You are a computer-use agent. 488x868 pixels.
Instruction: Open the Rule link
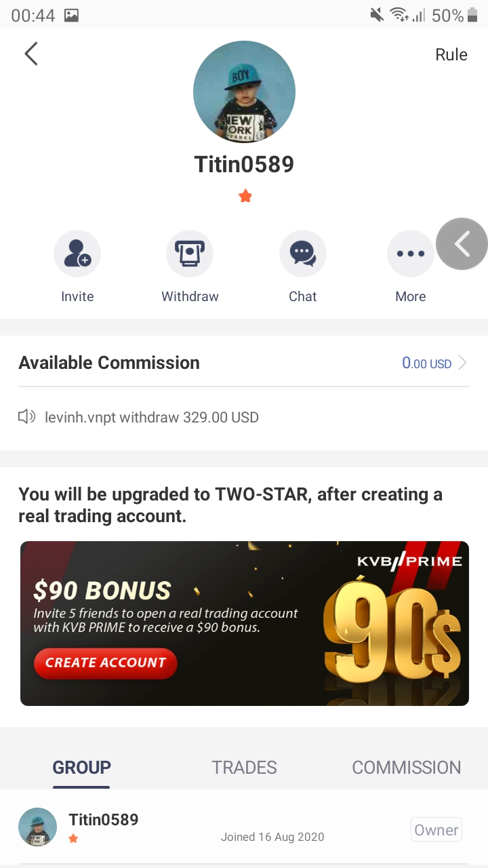451,55
